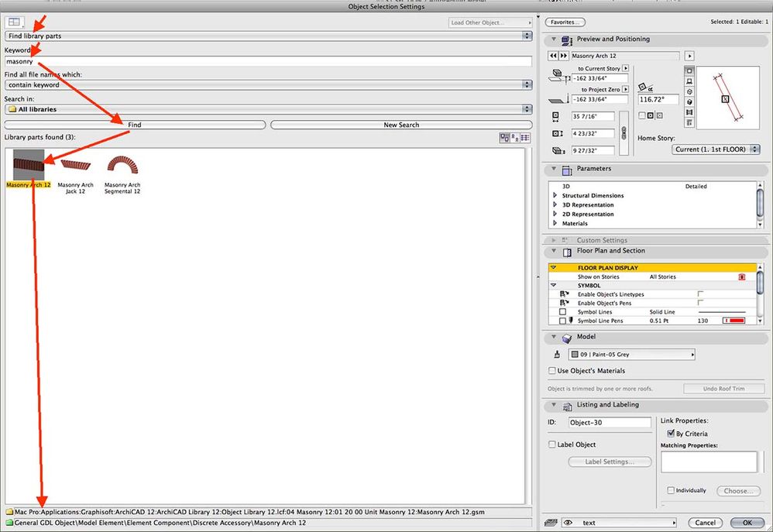Click the red Show on Stories icon
The height and width of the screenshot is (532, 773).
[x=742, y=277]
